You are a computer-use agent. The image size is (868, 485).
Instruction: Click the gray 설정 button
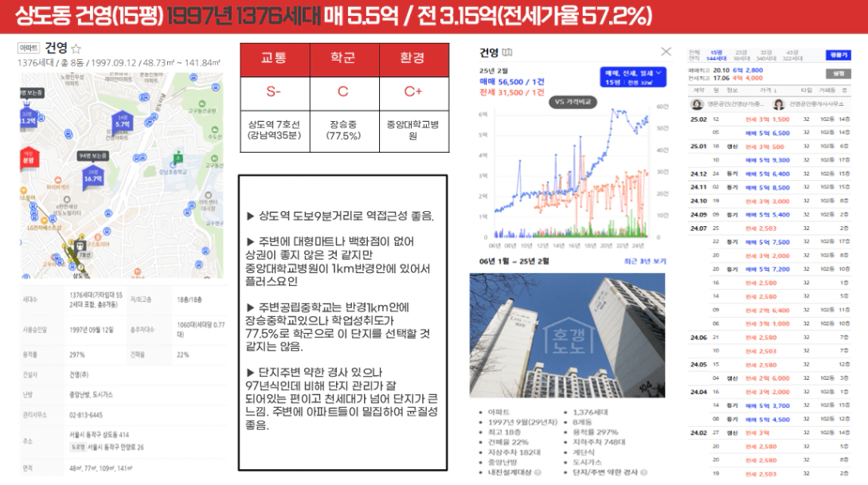(x=838, y=73)
